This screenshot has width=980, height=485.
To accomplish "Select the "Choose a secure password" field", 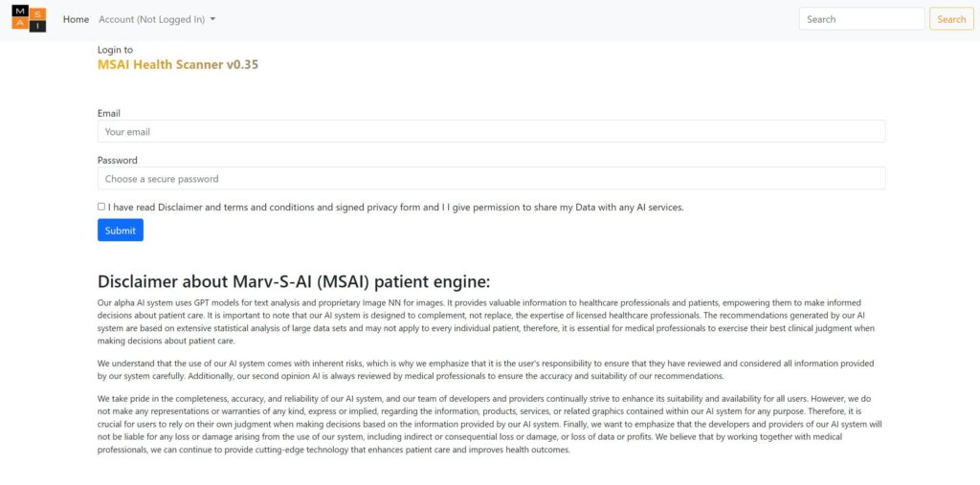I will (491, 179).
